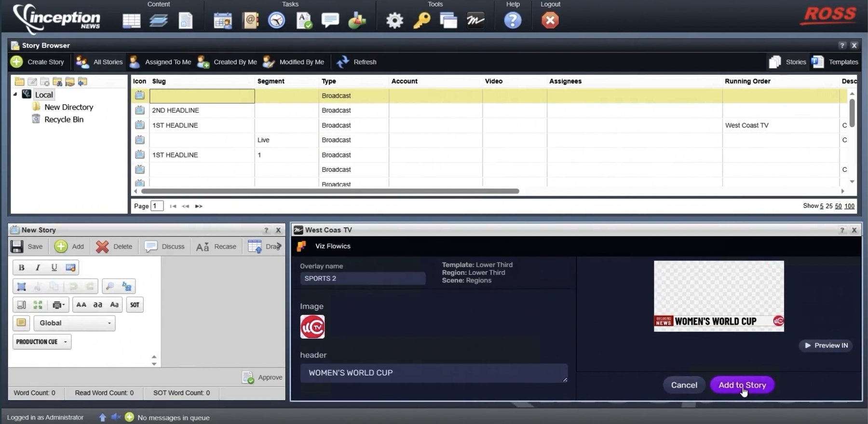Click the Help question mark icon
The image size is (868, 424).
[x=513, y=20]
